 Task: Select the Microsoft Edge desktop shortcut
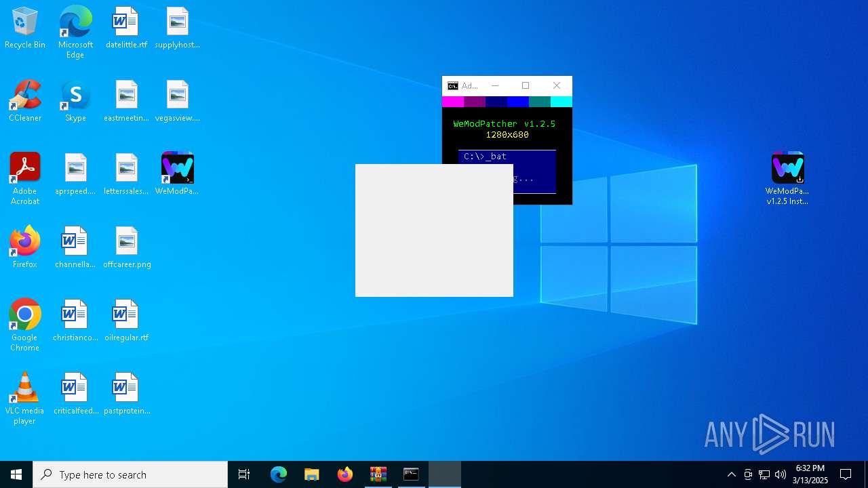coord(75,33)
